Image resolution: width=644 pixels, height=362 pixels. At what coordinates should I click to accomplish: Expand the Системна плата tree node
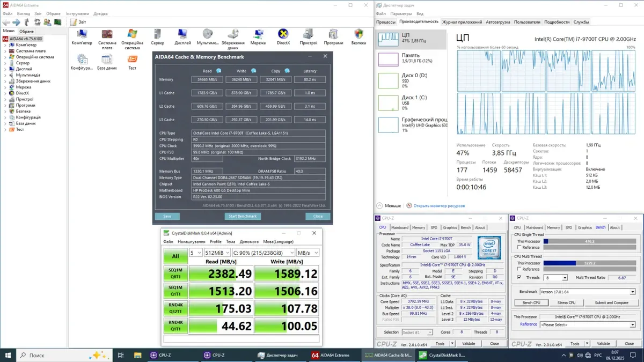(x=5, y=51)
